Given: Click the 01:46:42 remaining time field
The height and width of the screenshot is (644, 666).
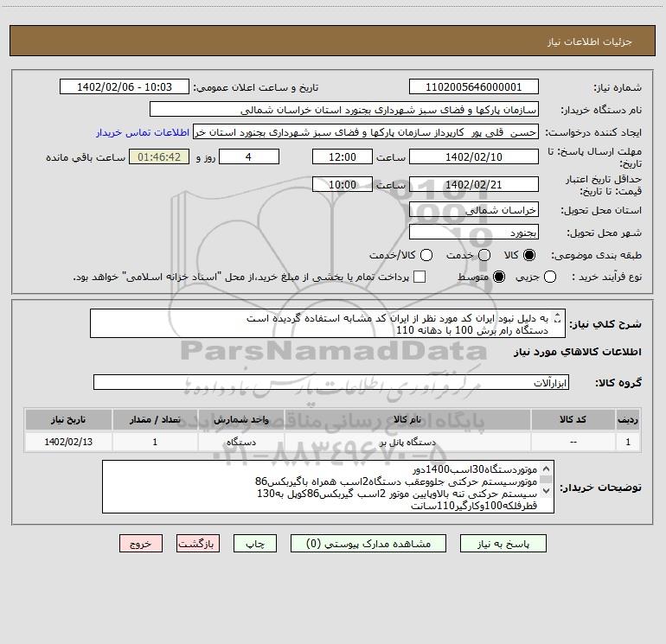Looking at the screenshot, I should [159, 156].
